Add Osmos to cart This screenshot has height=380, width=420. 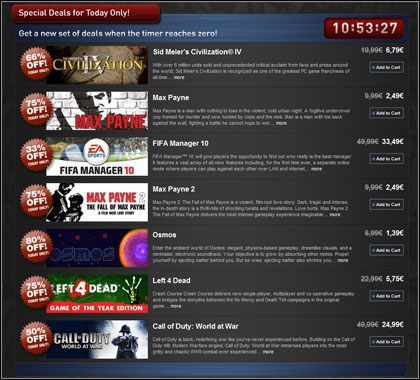pyautogui.click(x=387, y=250)
